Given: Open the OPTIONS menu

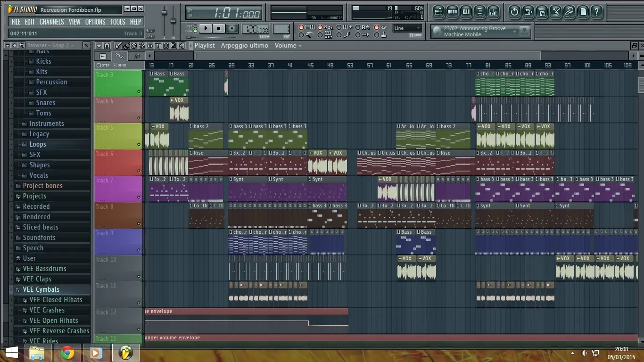Looking at the screenshot, I should (x=95, y=22).
